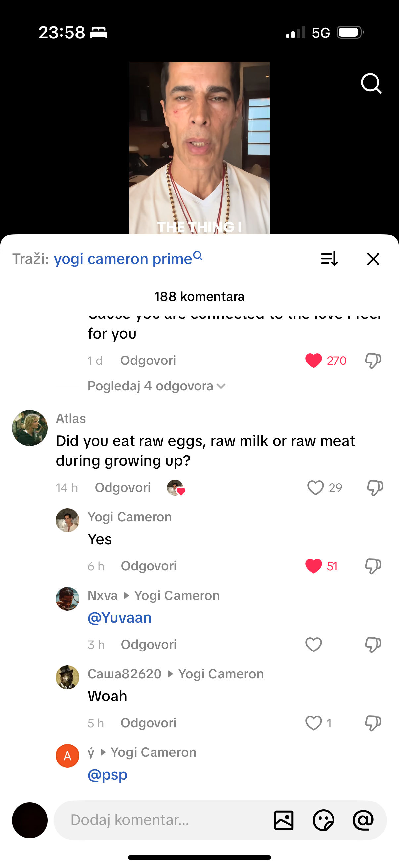Like Atlas's raw eggs comment
The height and width of the screenshot is (868, 399).
tap(316, 488)
